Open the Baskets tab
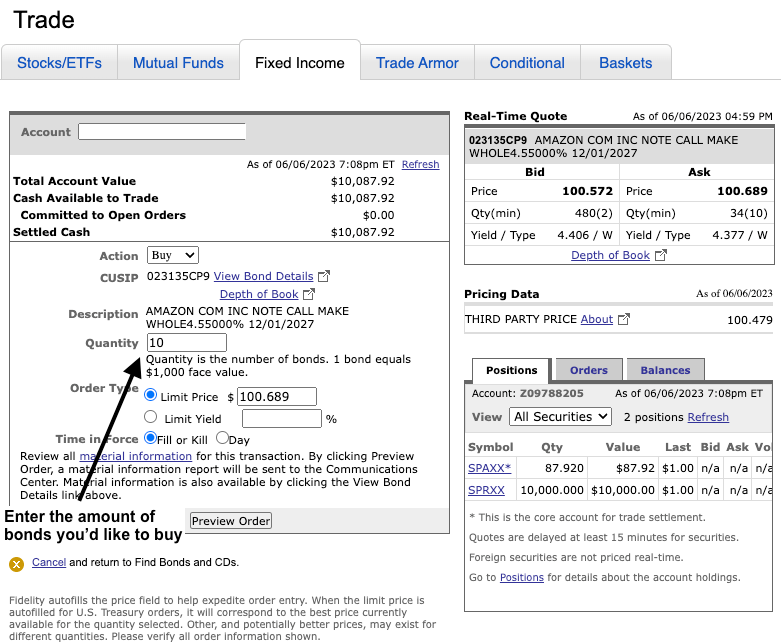 click(x=626, y=63)
